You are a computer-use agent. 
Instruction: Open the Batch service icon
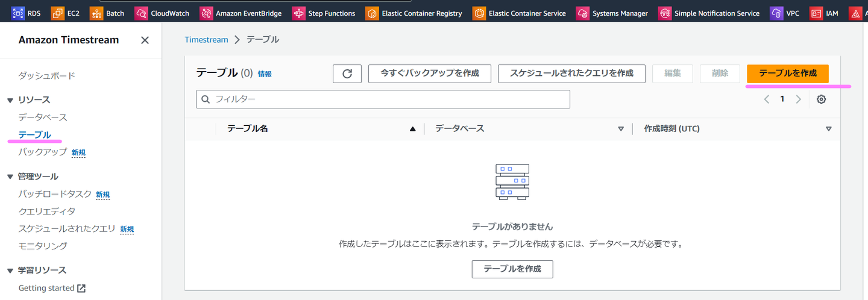point(96,13)
